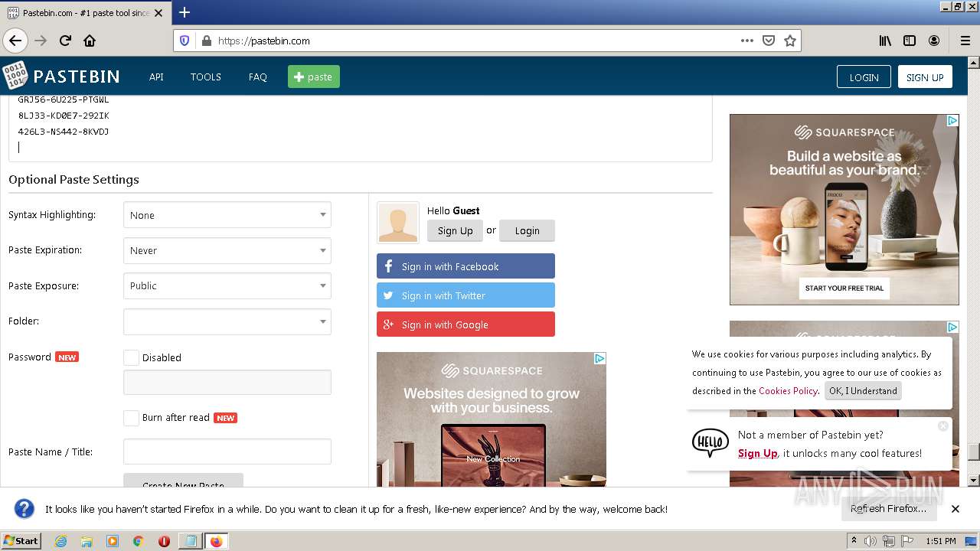This screenshot has height=551, width=980.
Task: Bookmark this page with the star
Action: [790, 41]
